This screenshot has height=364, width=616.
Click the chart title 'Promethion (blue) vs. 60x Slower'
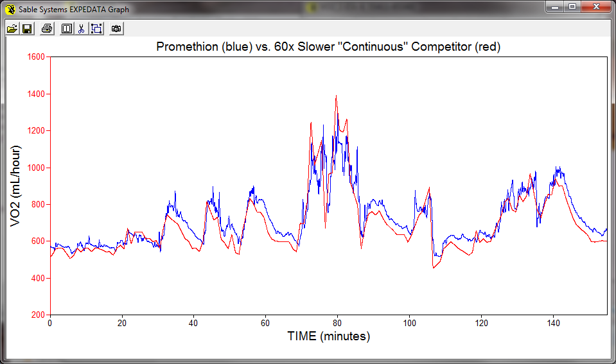pos(246,47)
